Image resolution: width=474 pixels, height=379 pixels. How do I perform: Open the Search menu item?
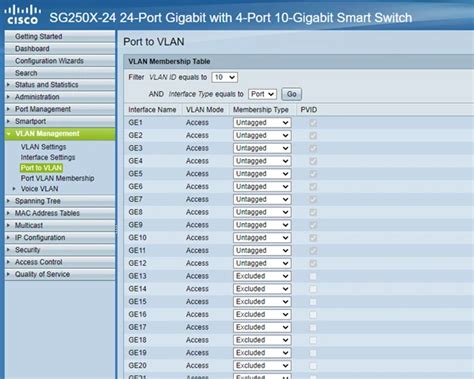[60, 73]
